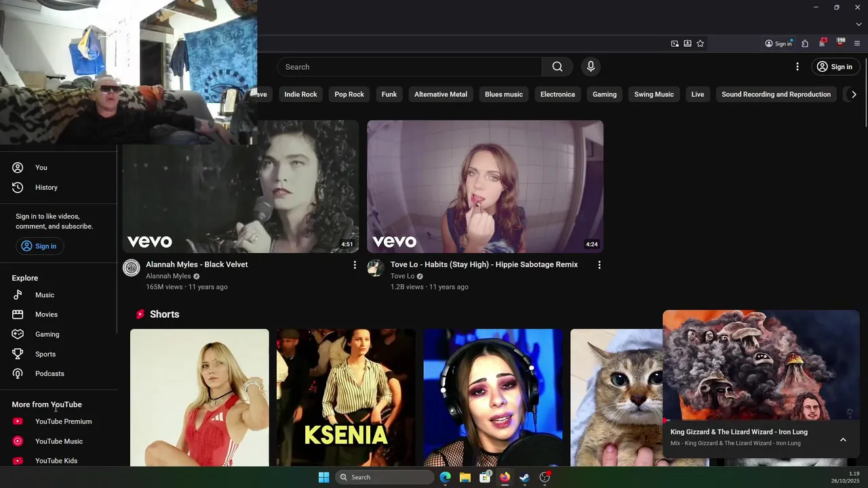Viewport: 868px width, 488px height.
Task: Open Tove Lo - Habits Hippie Sabotage Remix title
Action: click(x=484, y=264)
